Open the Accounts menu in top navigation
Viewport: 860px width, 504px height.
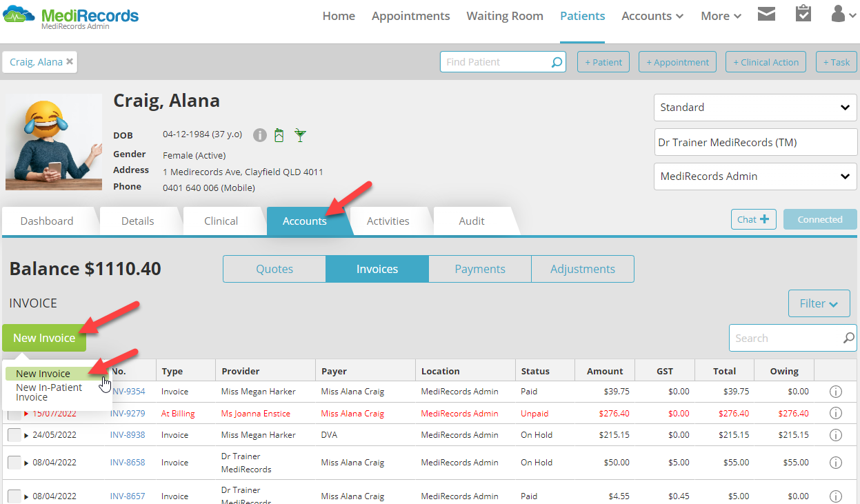(x=652, y=16)
